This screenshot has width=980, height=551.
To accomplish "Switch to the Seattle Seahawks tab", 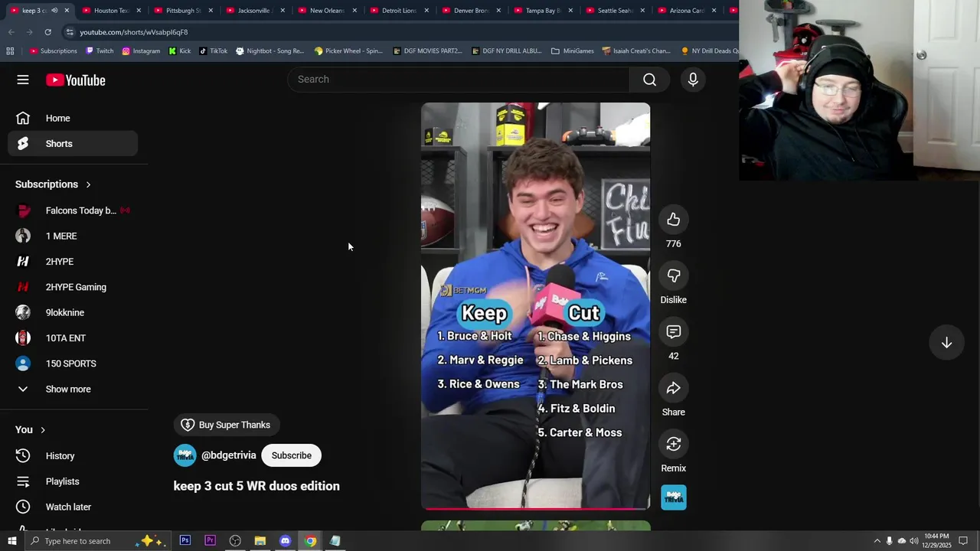I will 615,11.
